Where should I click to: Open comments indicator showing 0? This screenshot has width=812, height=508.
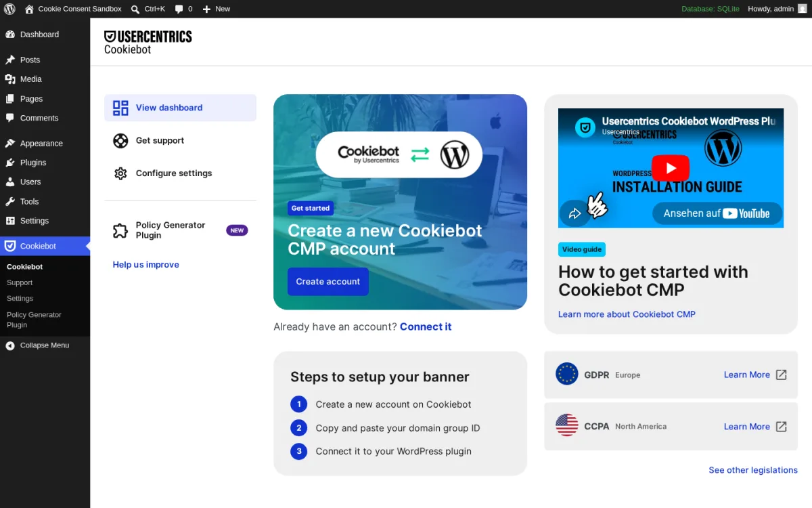point(183,9)
